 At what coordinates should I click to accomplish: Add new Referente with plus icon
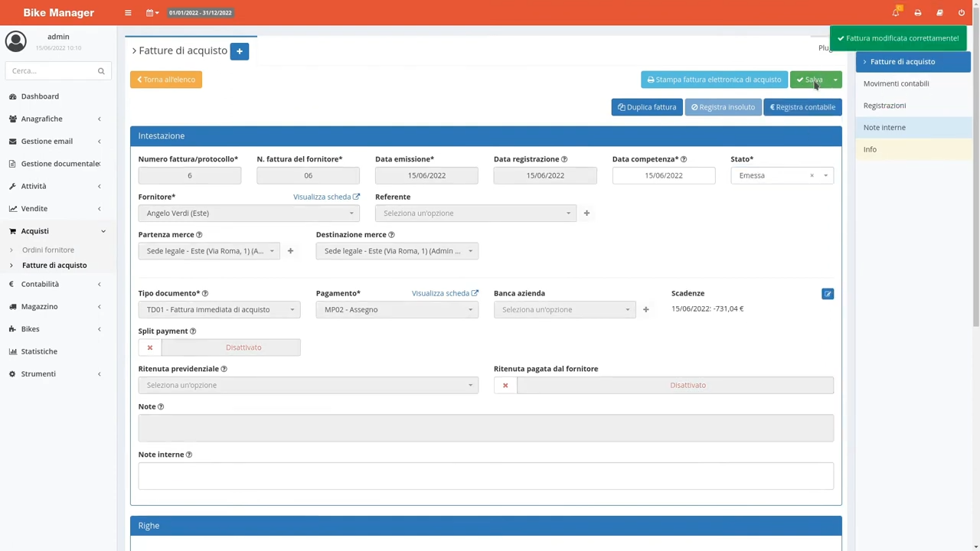586,214
